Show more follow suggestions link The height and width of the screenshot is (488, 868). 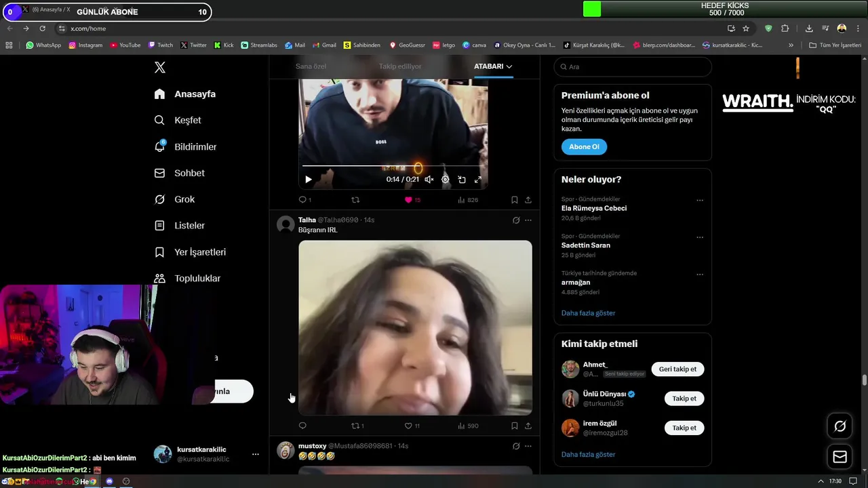(588, 454)
